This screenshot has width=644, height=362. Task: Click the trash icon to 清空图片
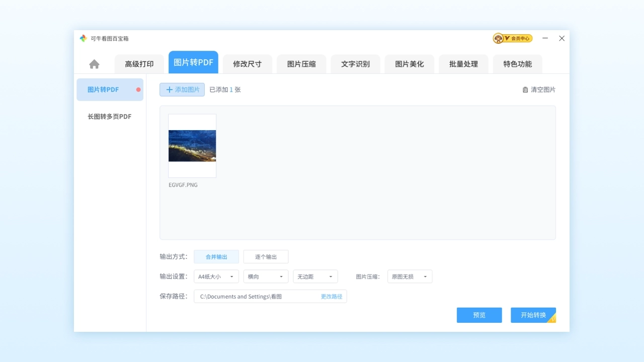coord(525,89)
